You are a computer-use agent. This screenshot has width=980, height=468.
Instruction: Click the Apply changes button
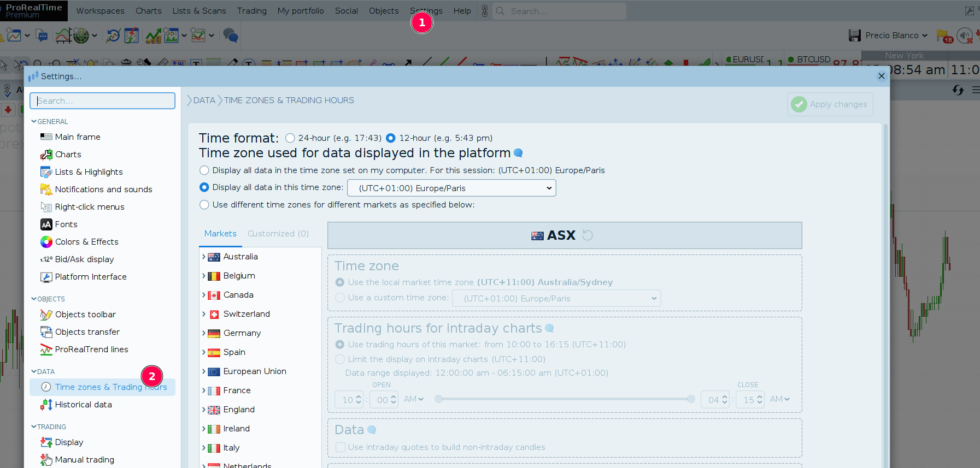pos(830,104)
